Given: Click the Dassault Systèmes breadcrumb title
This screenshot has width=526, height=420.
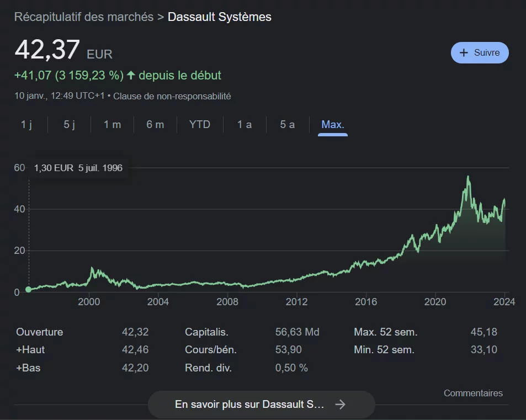Looking at the screenshot, I should (219, 17).
